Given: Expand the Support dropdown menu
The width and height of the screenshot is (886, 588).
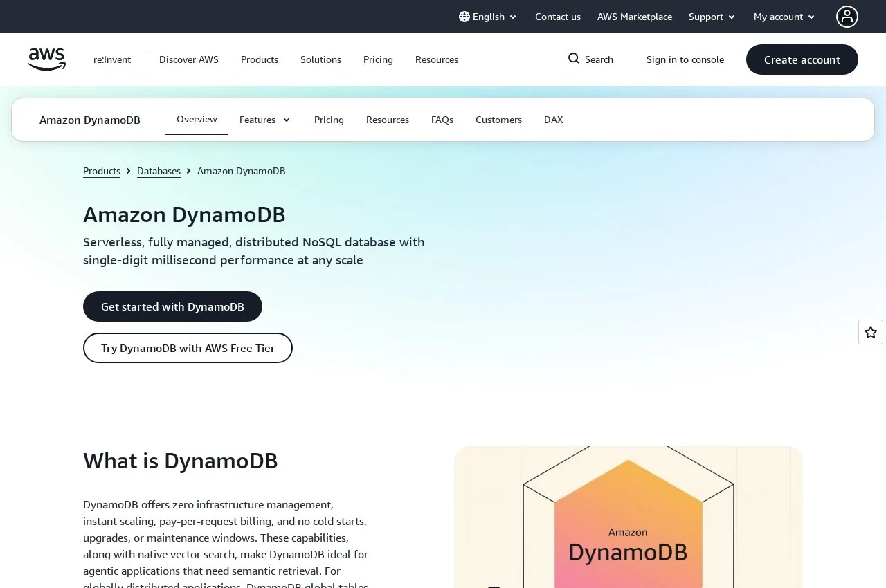Looking at the screenshot, I should pos(712,17).
